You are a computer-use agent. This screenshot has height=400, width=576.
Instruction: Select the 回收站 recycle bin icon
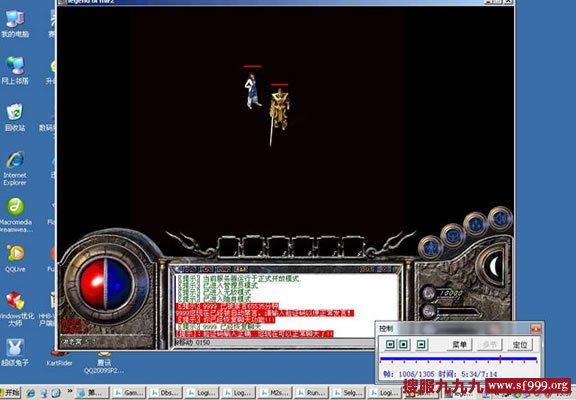pos(15,118)
